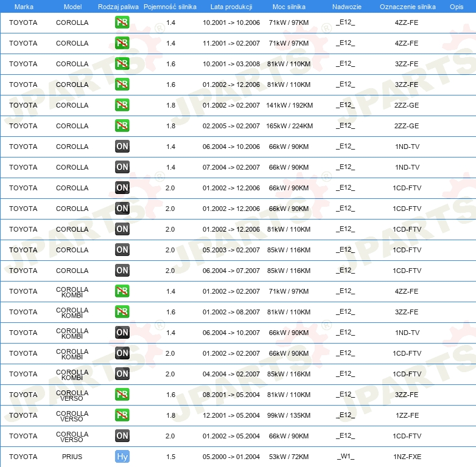Screen dimensions: 476x467
Task: Click ON icon in Corolla 2.0 81kW / 110KM row
Action: (122, 229)
